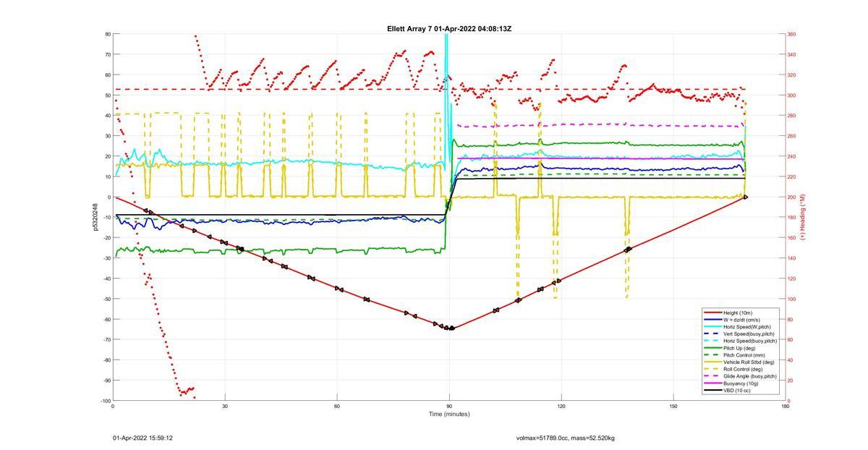Click the x-axis tick label 90
The image size is (868, 450).
[449, 406]
